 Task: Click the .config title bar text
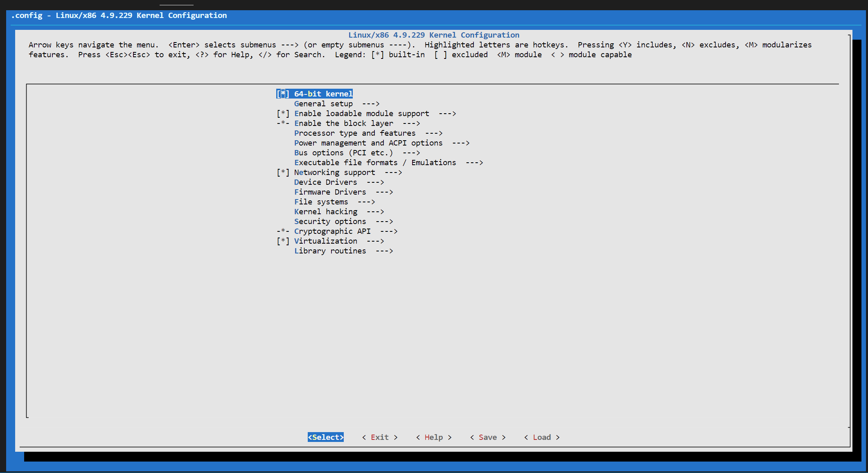[x=119, y=16]
